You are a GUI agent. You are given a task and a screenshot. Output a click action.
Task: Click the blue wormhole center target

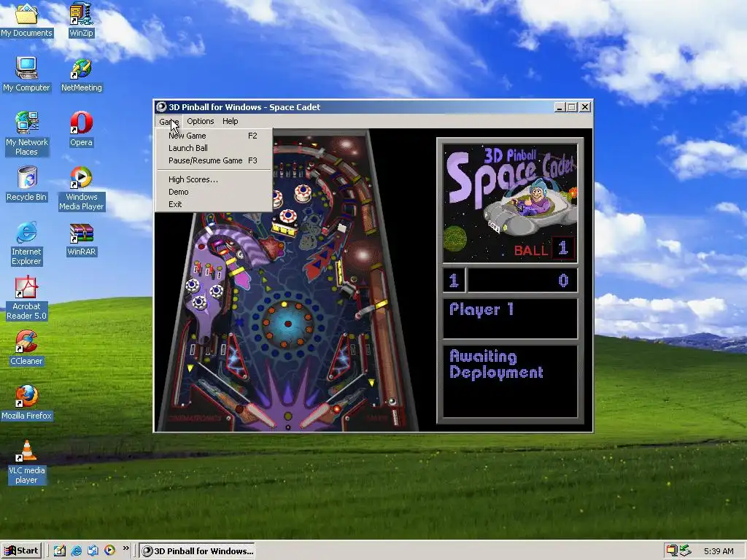pyautogui.click(x=287, y=324)
